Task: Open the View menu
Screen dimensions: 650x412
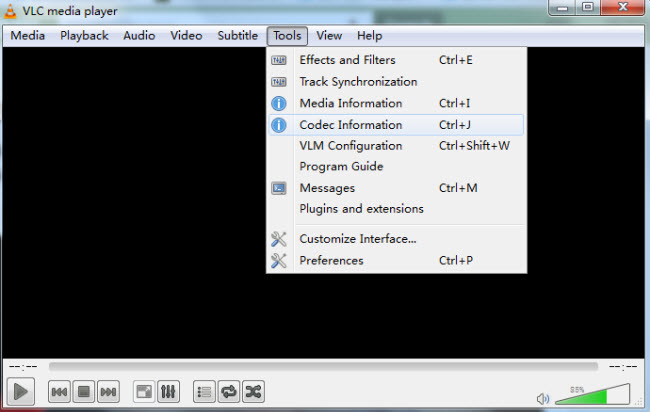Action: coord(329,36)
